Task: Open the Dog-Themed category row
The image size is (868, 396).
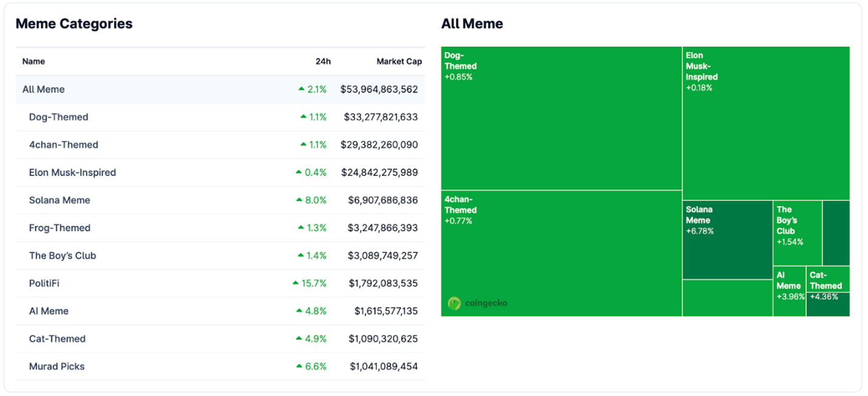Action: [58, 117]
